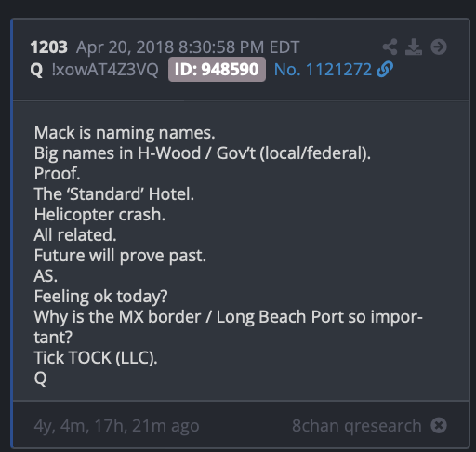Click the ID: 948590 badge
Image resolution: width=476 pixels, height=452 pixels.
tap(217, 69)
